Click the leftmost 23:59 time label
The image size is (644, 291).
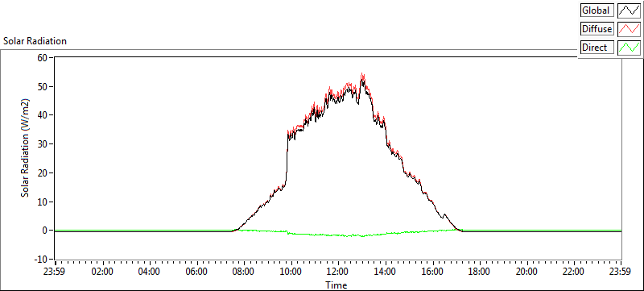pyautogui.click(x=55, y=272)
